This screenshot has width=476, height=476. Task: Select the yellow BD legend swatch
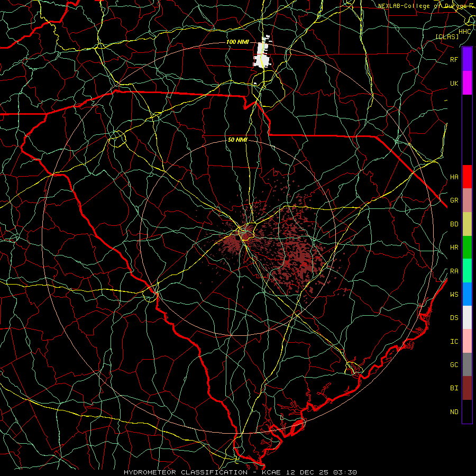coord(467,224)
